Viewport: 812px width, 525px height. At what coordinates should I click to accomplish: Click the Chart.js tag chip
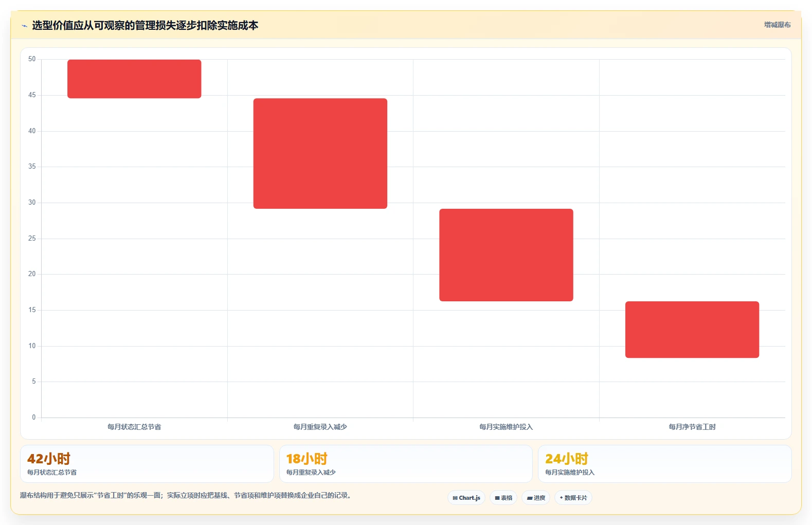pos(466,498)
